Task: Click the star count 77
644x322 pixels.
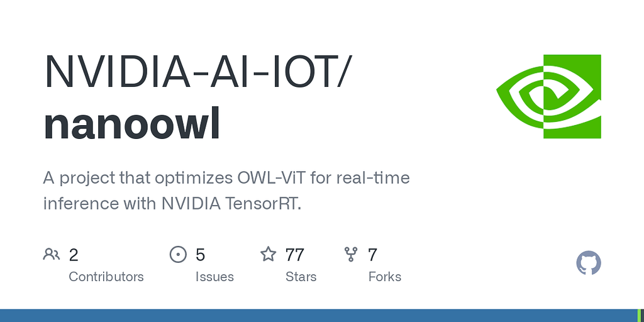Action: (294, 255)
